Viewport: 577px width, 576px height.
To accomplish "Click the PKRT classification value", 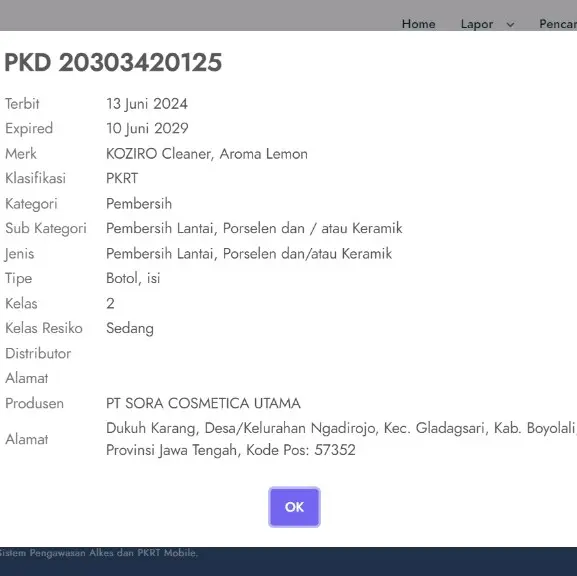I will coord(122,179).
